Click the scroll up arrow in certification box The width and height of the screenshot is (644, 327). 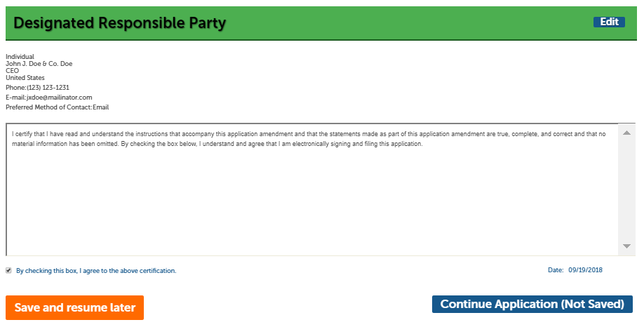tap(626, 133)
